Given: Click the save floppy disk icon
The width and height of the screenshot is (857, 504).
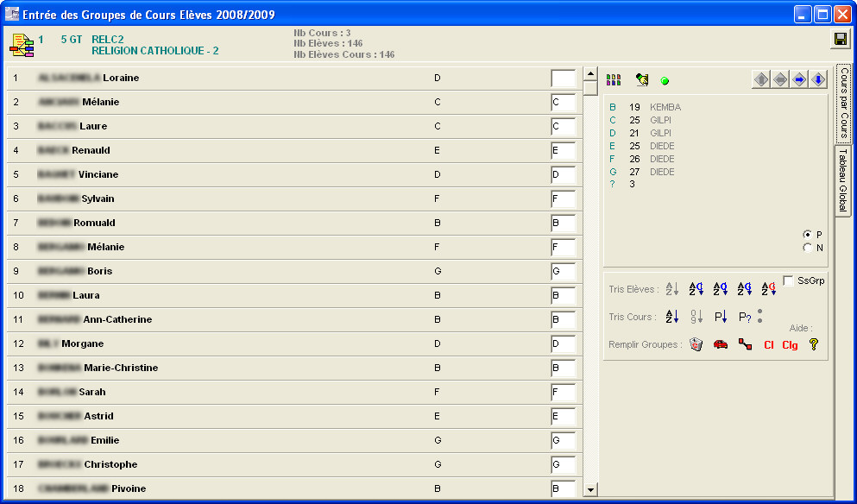Looking at the screenshot, I should coord(840,40).
